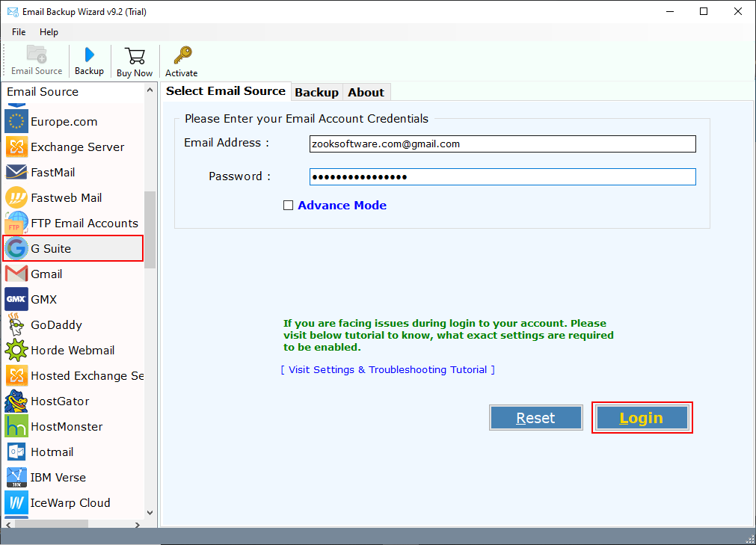Select the G Suite Google icon
Image resolution: width=756 pixels, height=545 pixels.
tap(16, 249)
